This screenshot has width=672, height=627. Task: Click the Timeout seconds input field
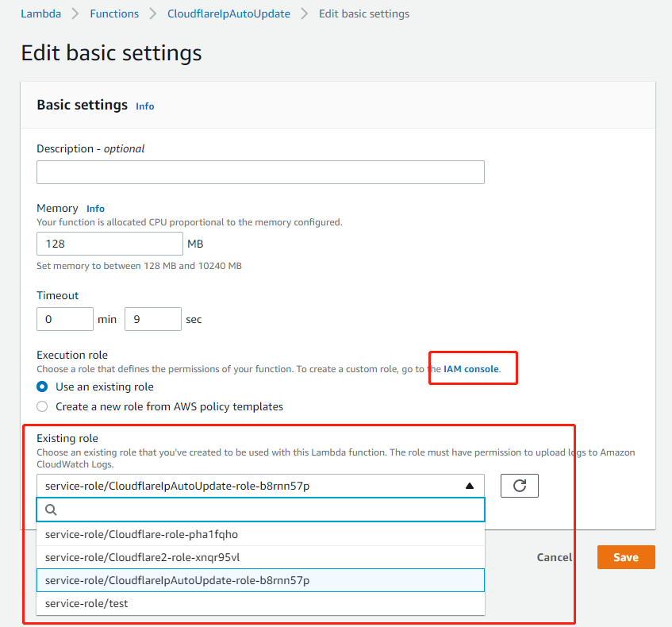click(x=152, y=319)
